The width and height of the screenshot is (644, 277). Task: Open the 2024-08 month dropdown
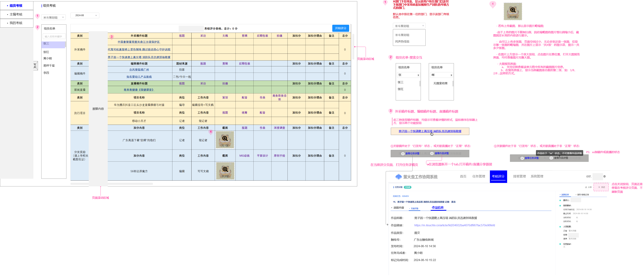[x=85, y=15]
